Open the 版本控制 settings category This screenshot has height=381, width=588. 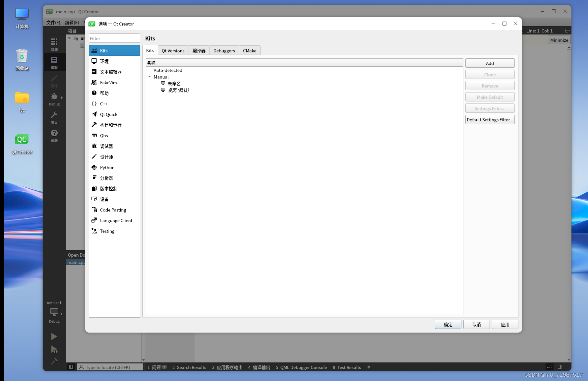pyautogui.click(x=114, y=189)
